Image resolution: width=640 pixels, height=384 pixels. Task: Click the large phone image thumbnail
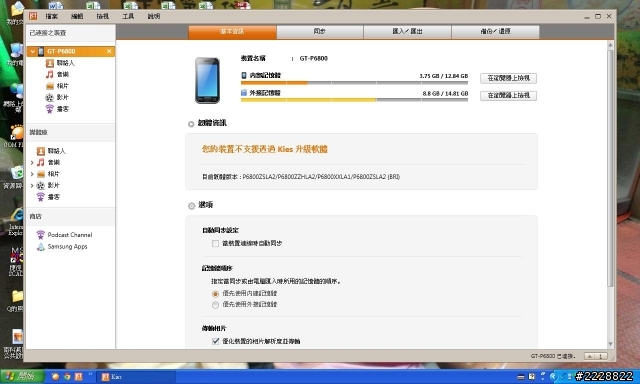tap(207, 80)
